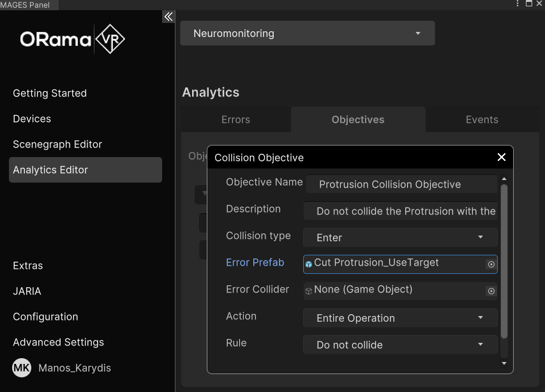This screenshot has width=545, height=392.
Task: Open Advanced Settings in sidebar
Action: click(x=58, y=342)
